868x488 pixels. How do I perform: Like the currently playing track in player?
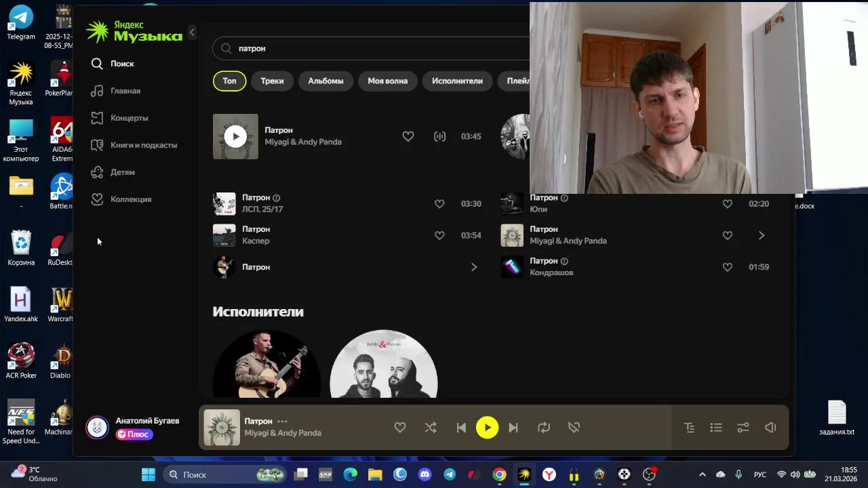click(400, 428)
